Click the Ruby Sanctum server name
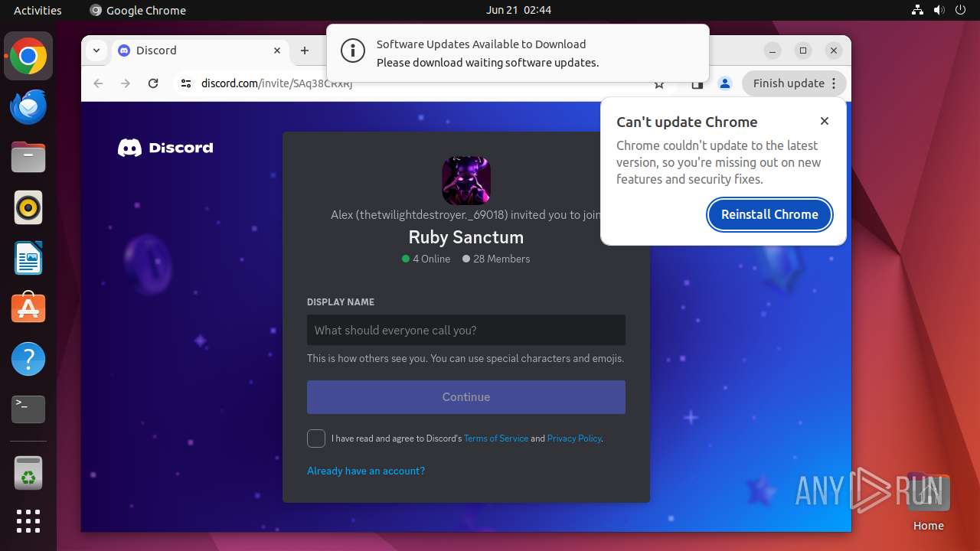Screen dimensions: 980x551 pos(466,237)
